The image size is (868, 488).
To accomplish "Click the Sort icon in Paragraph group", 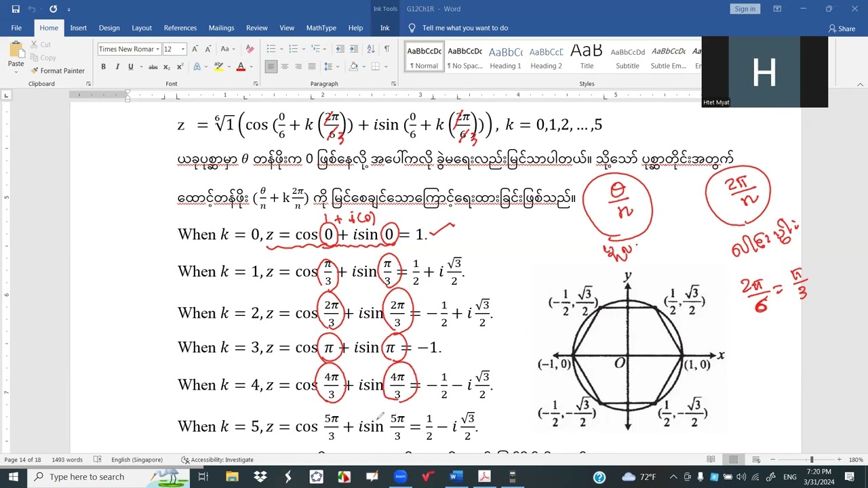I will tap(371, 49).
